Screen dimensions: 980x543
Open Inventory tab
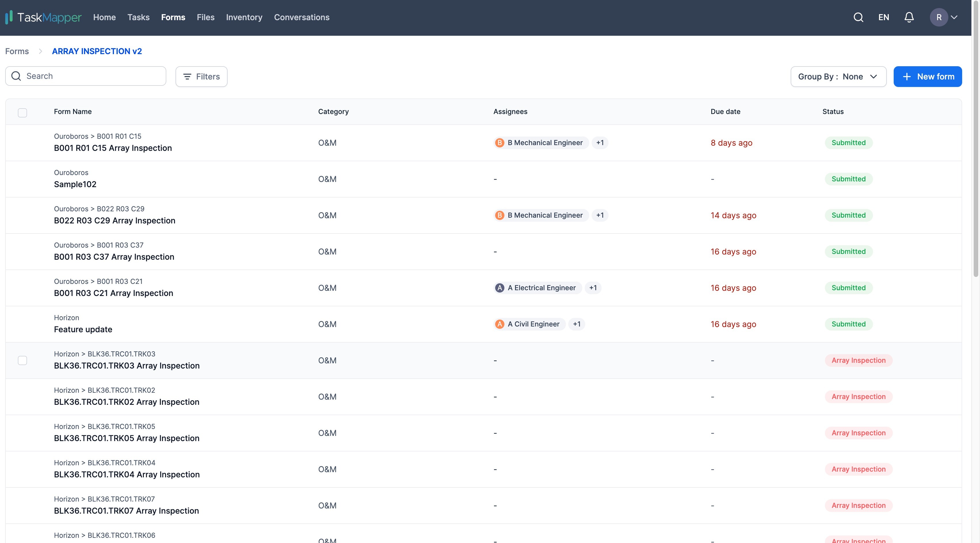(244, 17)
